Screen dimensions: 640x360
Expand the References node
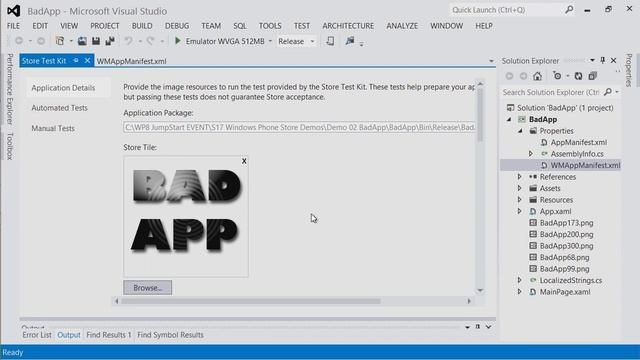[x=520, y=177]
